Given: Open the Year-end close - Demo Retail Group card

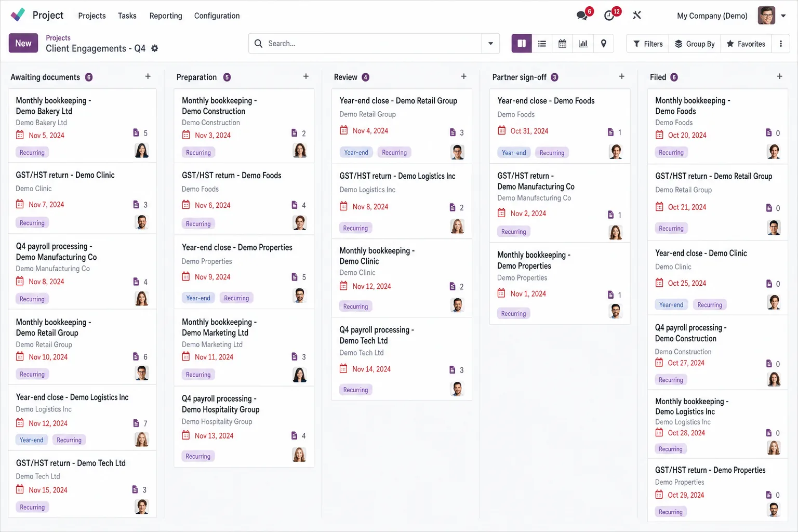Looking at the screenshot, I should pos(402,125).
